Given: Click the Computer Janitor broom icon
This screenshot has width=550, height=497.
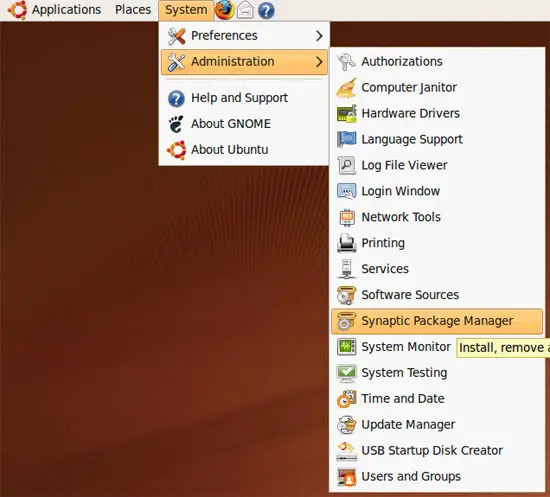Looking at the screenshot, I should coord(346,87).
